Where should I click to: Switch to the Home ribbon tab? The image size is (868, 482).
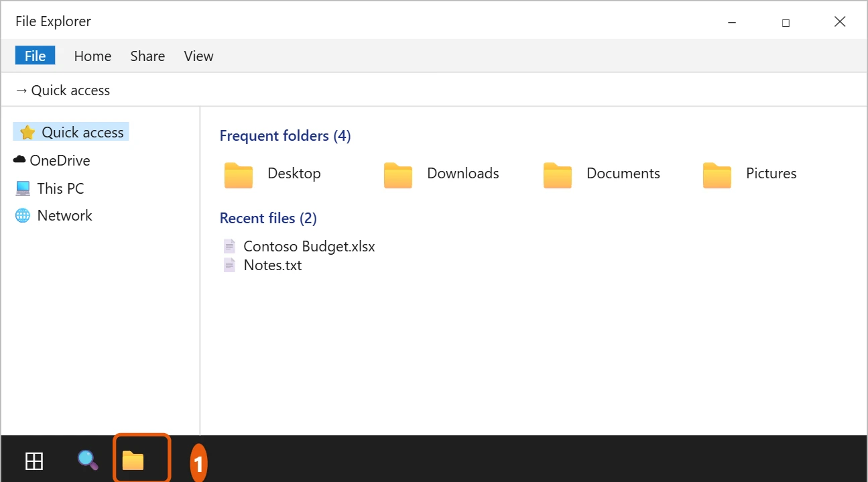click(x=92, y=56)
